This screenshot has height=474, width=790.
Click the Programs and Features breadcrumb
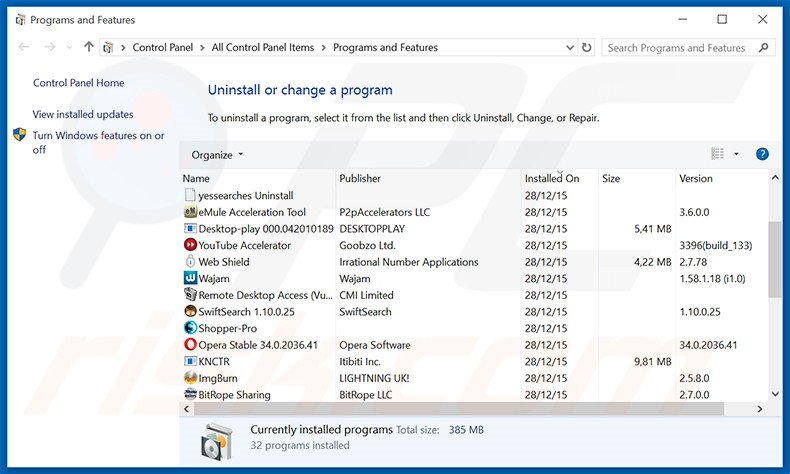pos(385,48)
